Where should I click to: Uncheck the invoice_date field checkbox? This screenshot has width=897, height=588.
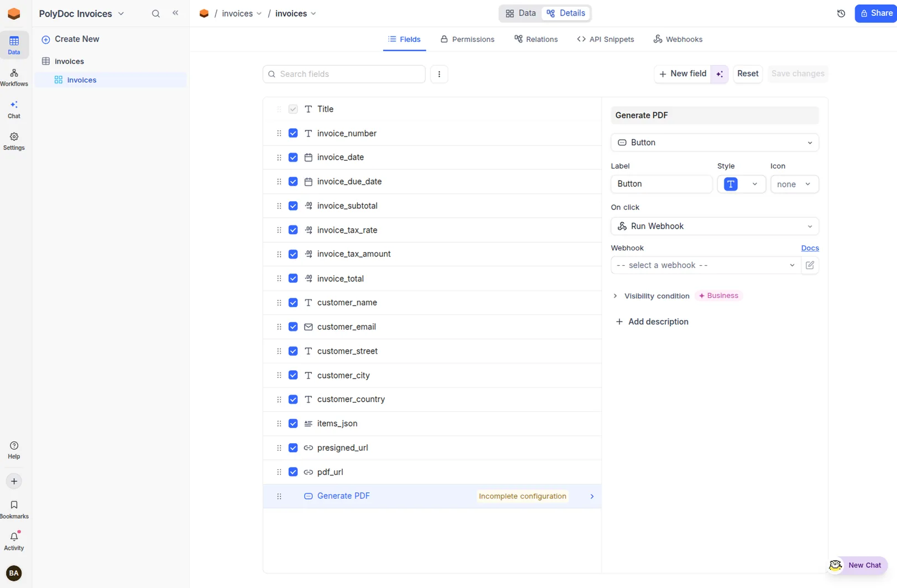pyautogui.click(x=293, y=158)
